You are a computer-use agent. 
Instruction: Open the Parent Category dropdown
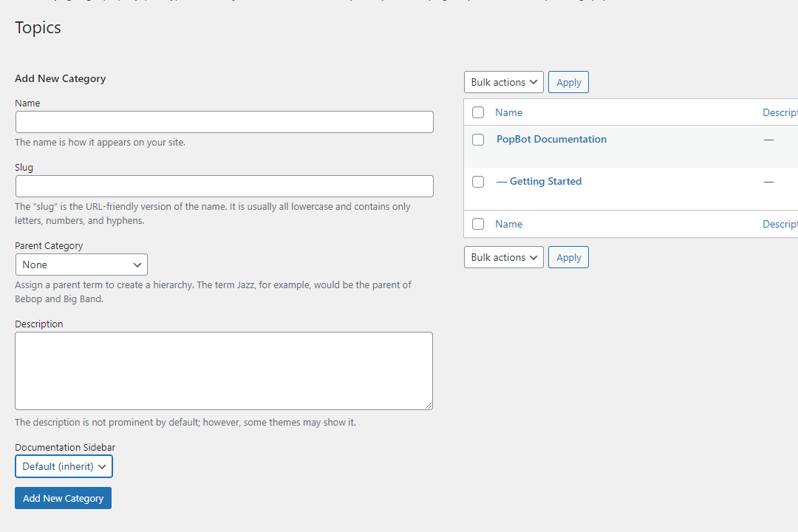81,265
